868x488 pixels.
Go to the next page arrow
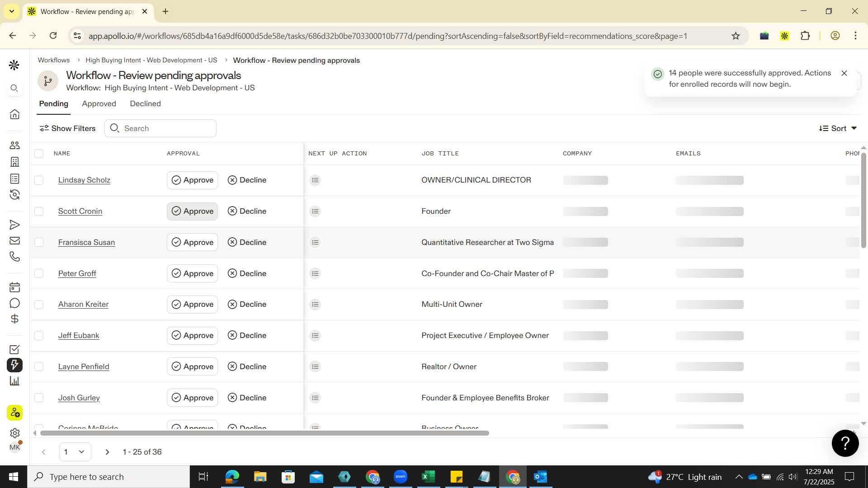click(107, 452)
